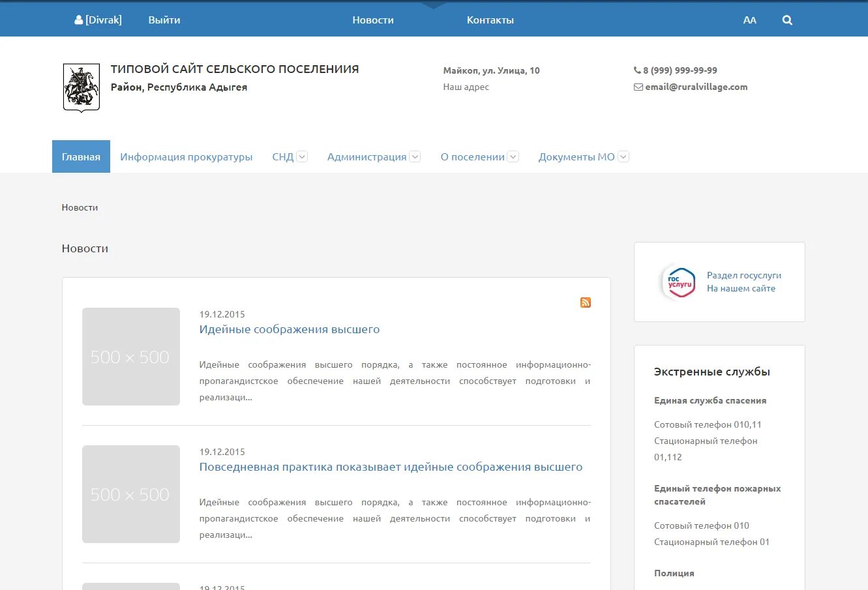This screenshot has height=590, width=868.
Task: Click the phone number 8 (999) 999-99-99
Action: 680,70
